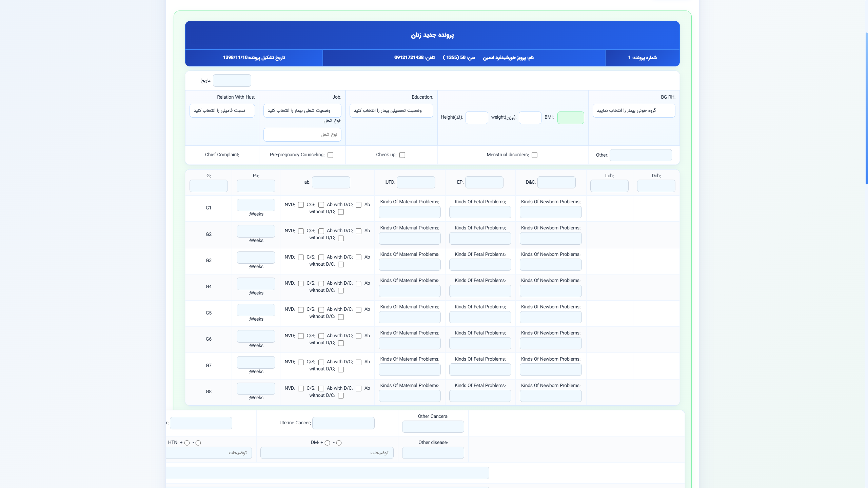Select the HTN minus radio button

(x=198, y=443)
